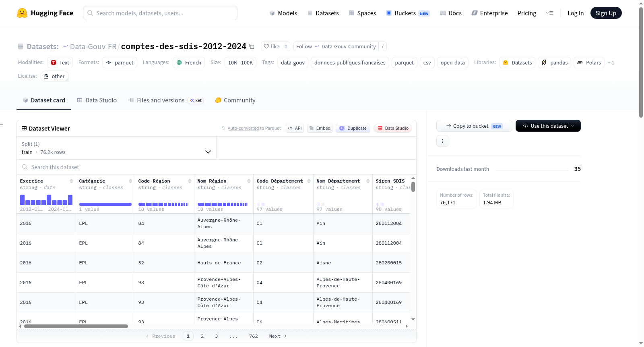644x347 pixels.
Task: Click the Search this dataset field
Action: pyautogui.click(x=217, y=167)
